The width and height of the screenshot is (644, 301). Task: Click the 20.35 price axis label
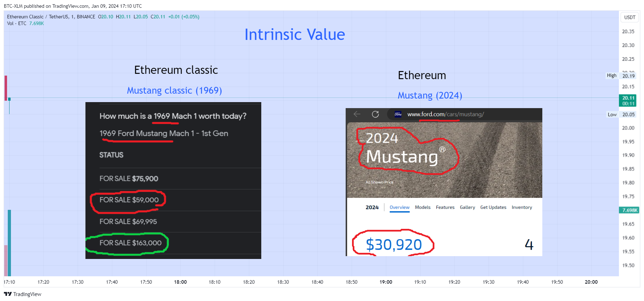click(x=628, y=31)
